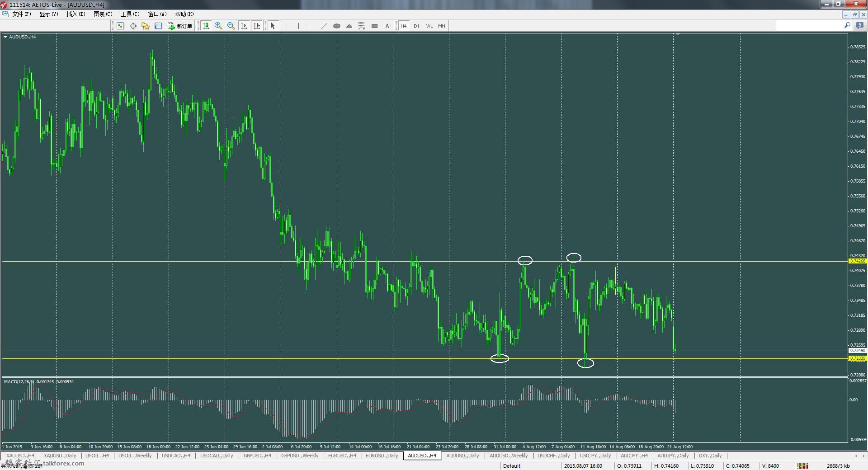The width and height of the screenshot is (868, 470).
Task: Open the Data Window crosshair-circle icon
Action: [133, 26]
